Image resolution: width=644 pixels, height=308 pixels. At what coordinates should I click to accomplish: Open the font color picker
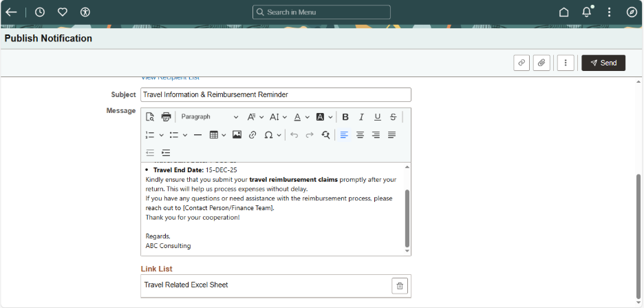pyautogui.click(x=301, y=117)
